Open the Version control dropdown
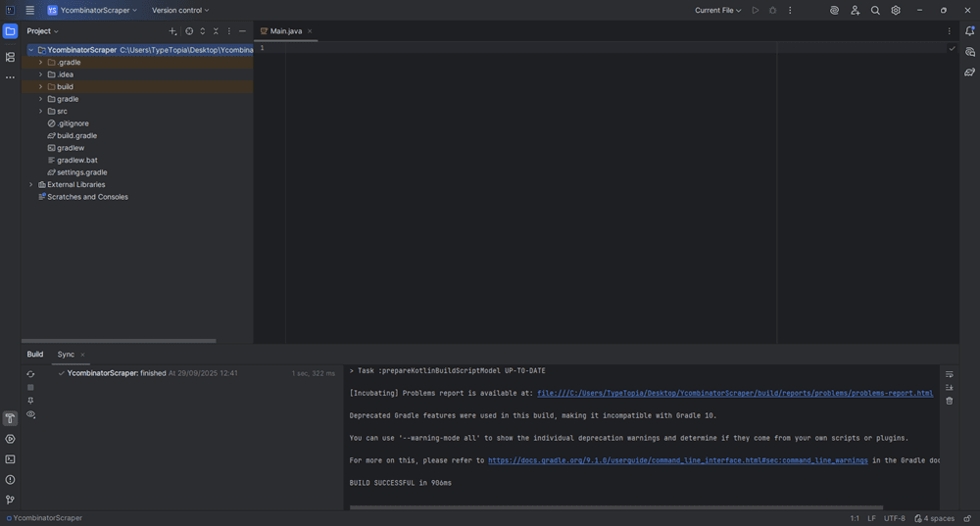The image size is (980, 526). [x=180, y=11]
